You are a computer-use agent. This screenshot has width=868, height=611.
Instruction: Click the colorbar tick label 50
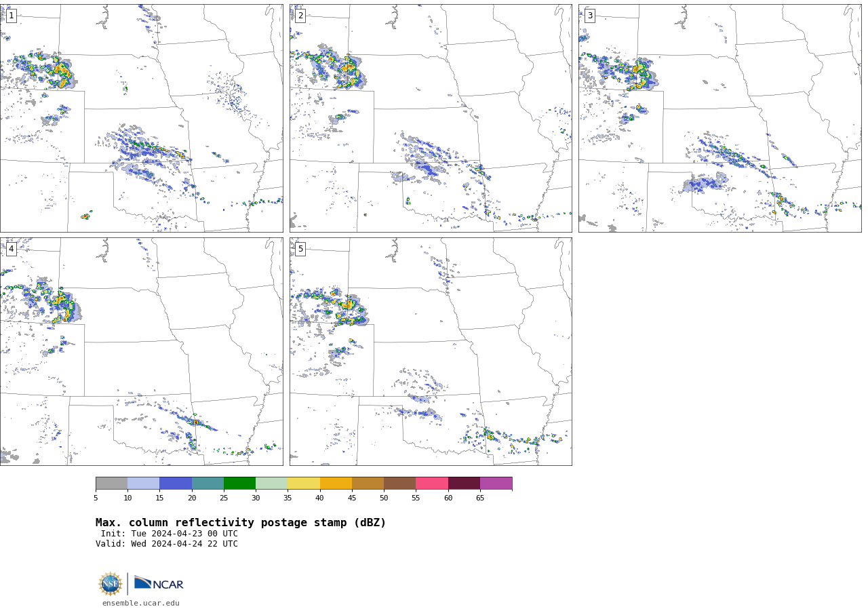pyautogui.click(x=384, y=498)
